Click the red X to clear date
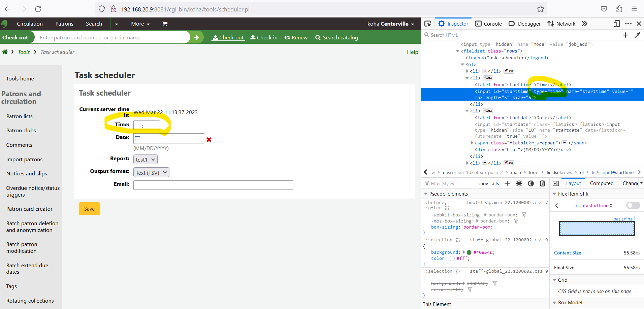This screenshot has width=644, height=309. 209,140
